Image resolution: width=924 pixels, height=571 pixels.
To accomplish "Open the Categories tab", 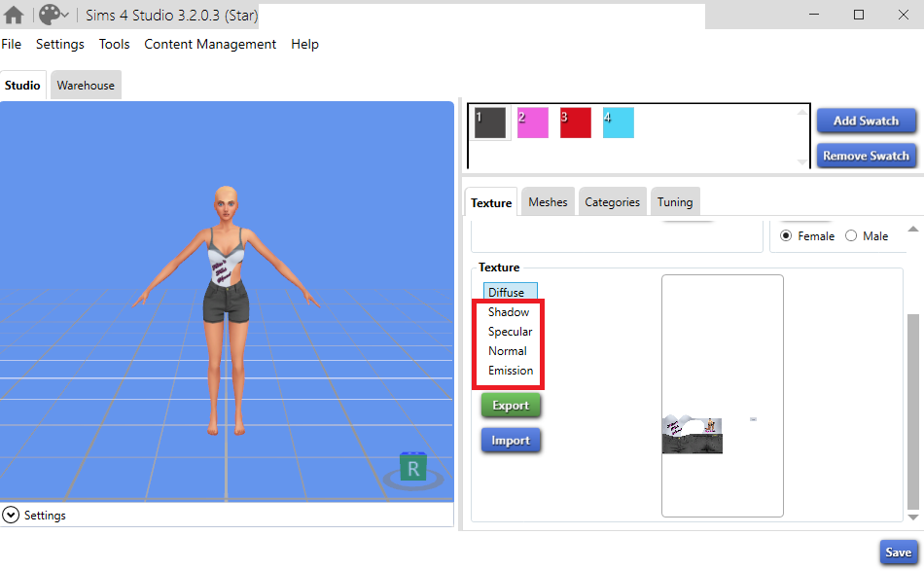I will (612, 202).
